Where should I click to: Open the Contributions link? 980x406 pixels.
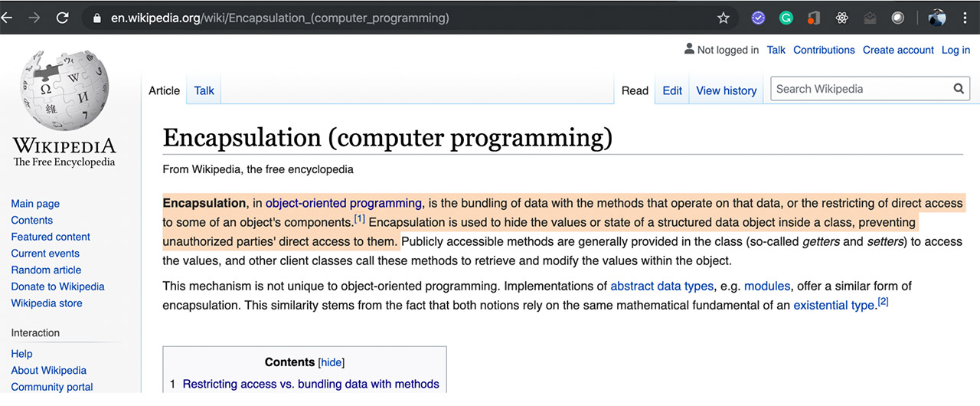pos(824,50)
